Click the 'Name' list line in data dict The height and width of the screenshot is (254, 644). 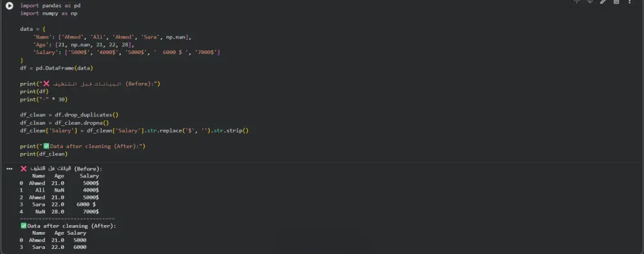coord(112,37)
